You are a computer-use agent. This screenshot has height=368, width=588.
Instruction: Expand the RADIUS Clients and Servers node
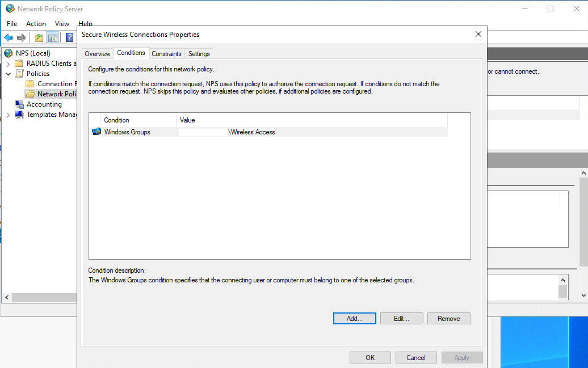[x=10, y=63]
